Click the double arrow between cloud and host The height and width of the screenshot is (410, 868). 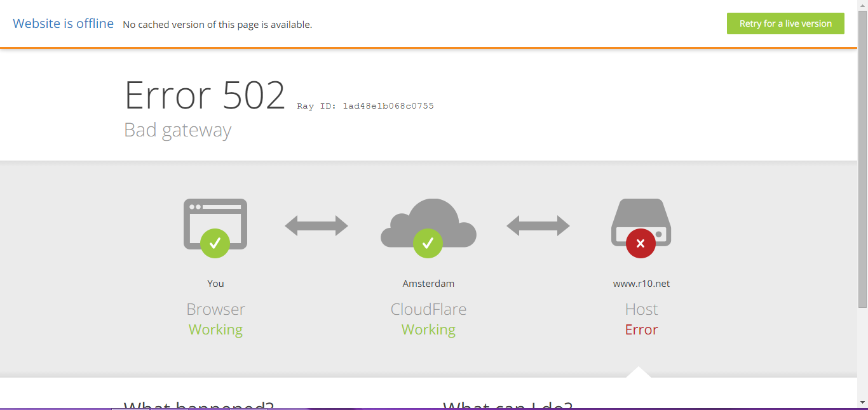538,226
